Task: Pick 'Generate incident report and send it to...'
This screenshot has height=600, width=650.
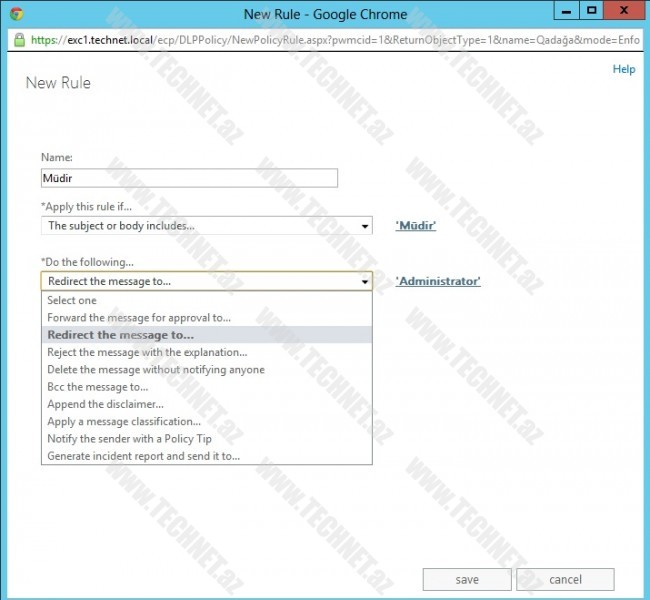Action: tap(144, 456)
